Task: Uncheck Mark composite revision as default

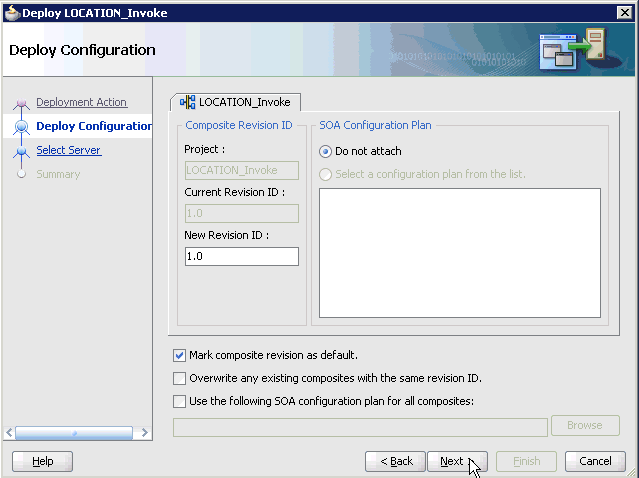Action: (x=179, y=355)
